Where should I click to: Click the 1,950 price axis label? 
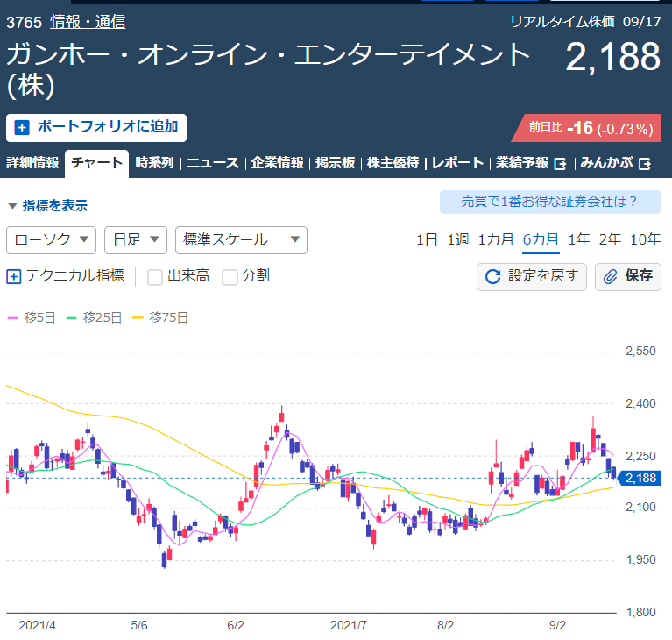[640, 560]
